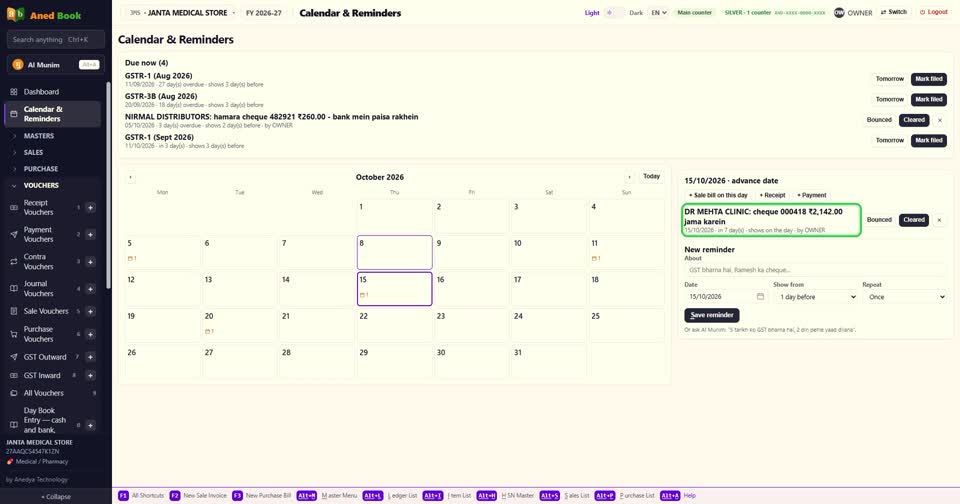Open Master Menu shortcut

click(327, 495)
